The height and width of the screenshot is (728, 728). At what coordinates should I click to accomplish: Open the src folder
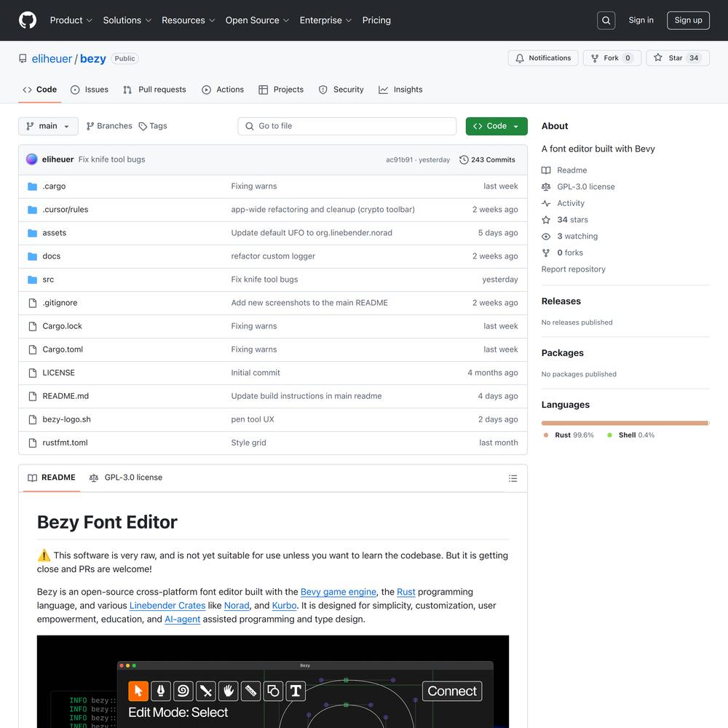coord(48,280)
